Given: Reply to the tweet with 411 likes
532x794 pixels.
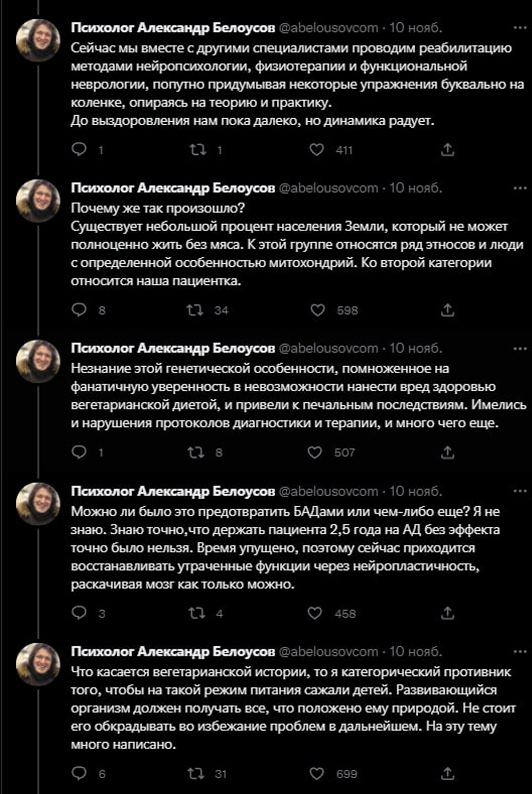Looking at the screenshot, I should pyautogui.click(x=79, y=149).
